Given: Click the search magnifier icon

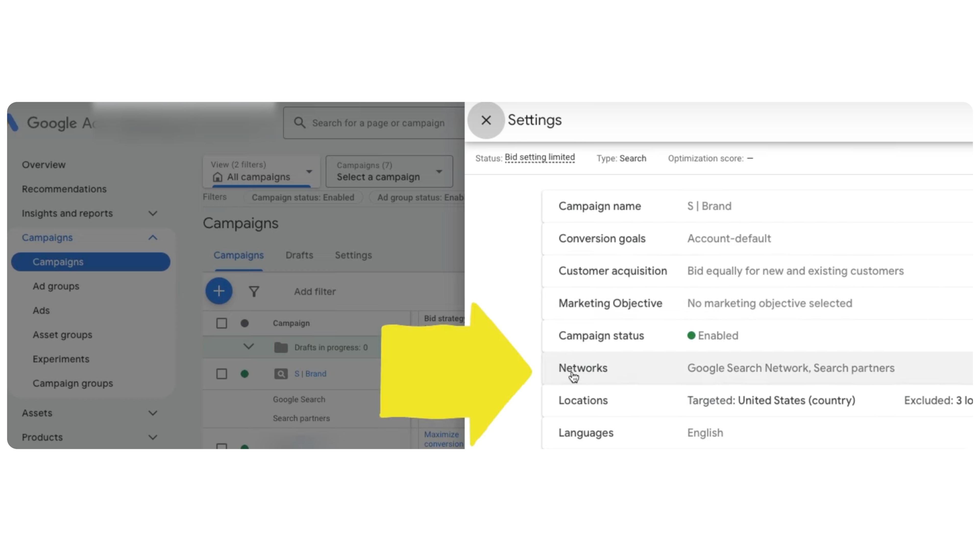Looking at the screenshot, I should tap(300, 123).
